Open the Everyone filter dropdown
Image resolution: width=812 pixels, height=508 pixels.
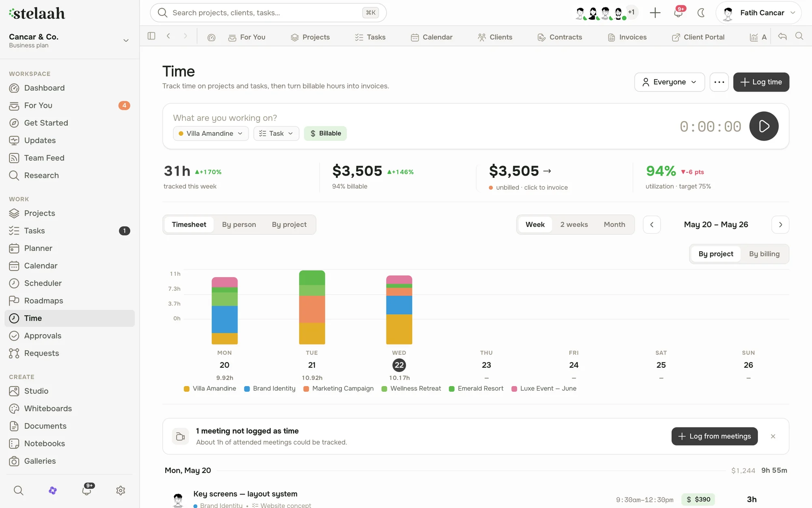click(669, 82)
